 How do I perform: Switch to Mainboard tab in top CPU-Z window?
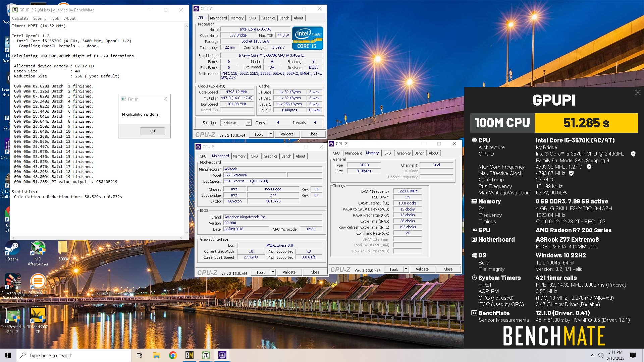click(218, 18)
